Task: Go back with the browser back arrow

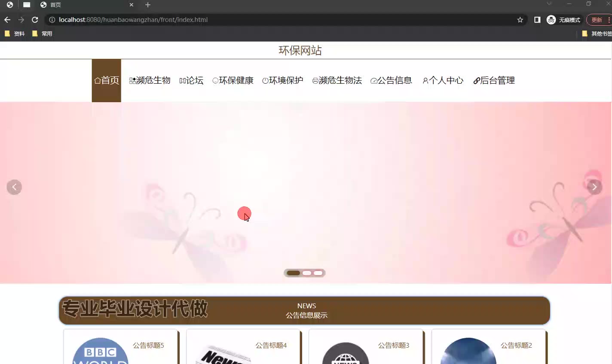Action: tap(7, 20)
